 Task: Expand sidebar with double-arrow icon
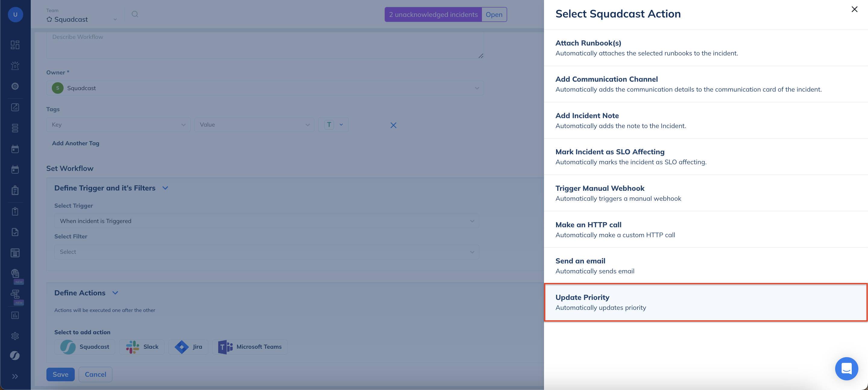point(15,376)
